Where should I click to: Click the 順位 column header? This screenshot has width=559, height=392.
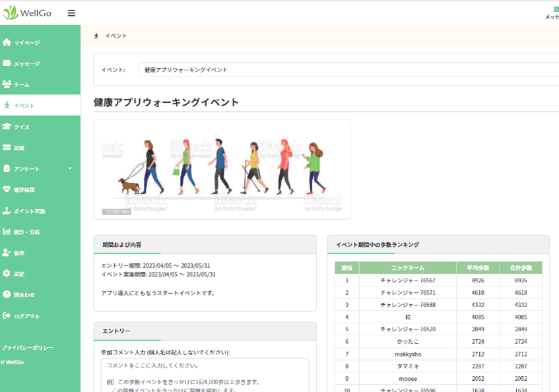[x=347, y=268]
